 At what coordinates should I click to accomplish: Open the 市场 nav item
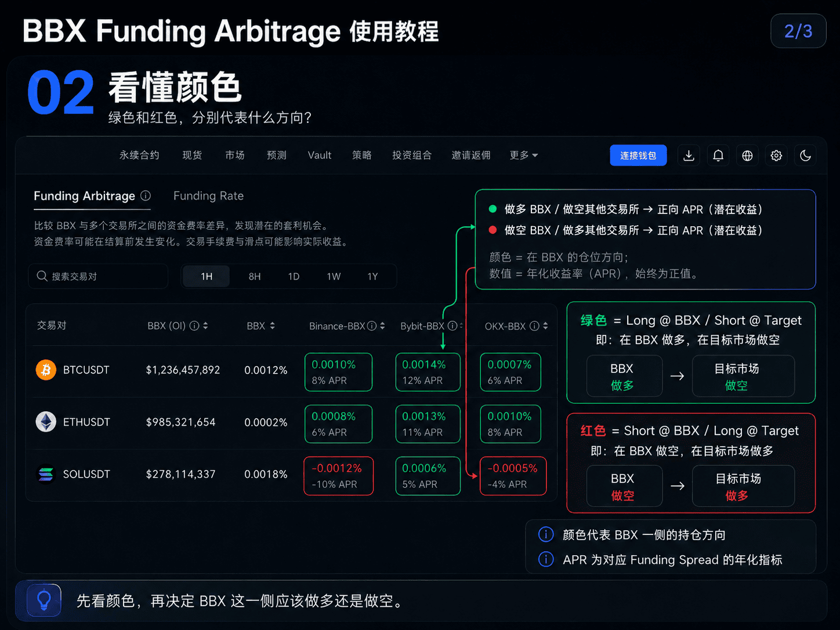coord(235,155)
